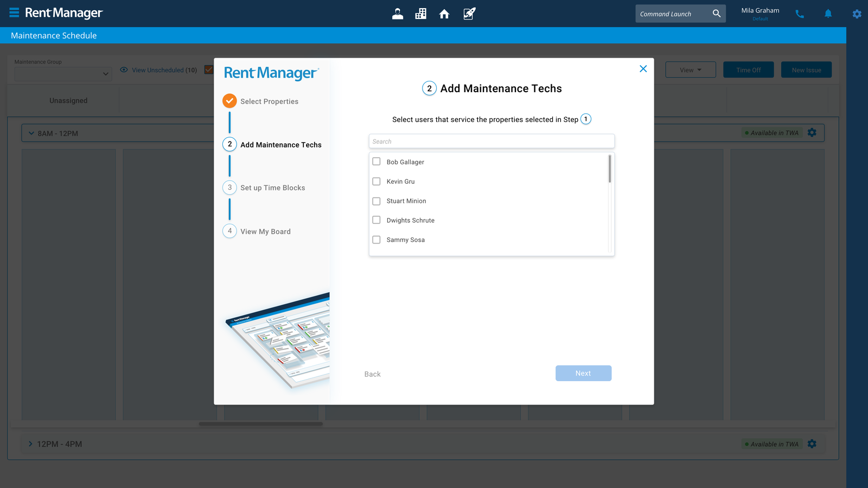Click the tech list vertical scrollbar

[610, 169]
